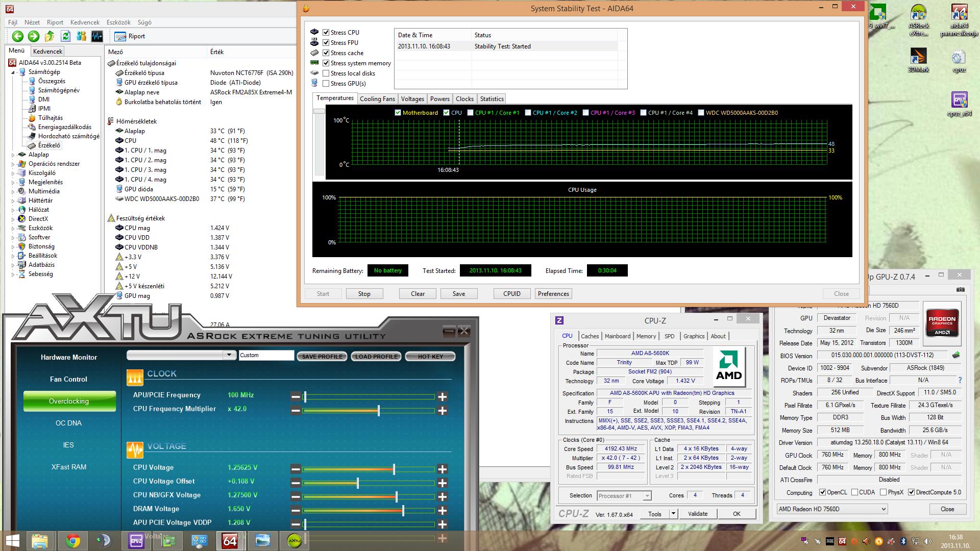Image resolution: width=980 pixels, height=551 pixels.
Task: Open File Explorer from the taskbar
Action: tap(40, 541)
